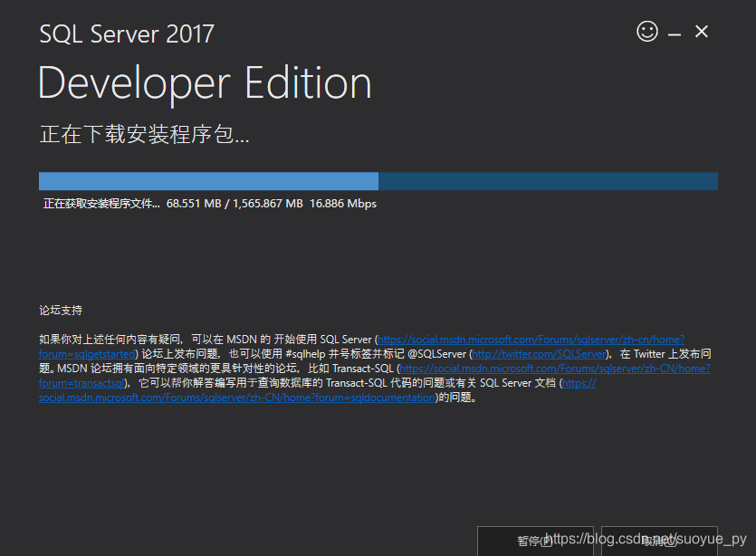Click the Pause (暂停) button

(535, 541)
